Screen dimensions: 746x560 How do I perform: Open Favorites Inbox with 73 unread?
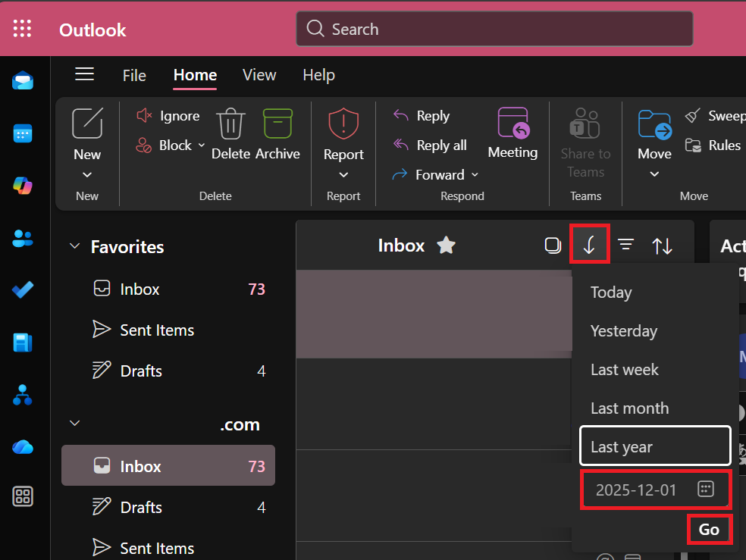(x=168, y=289)
